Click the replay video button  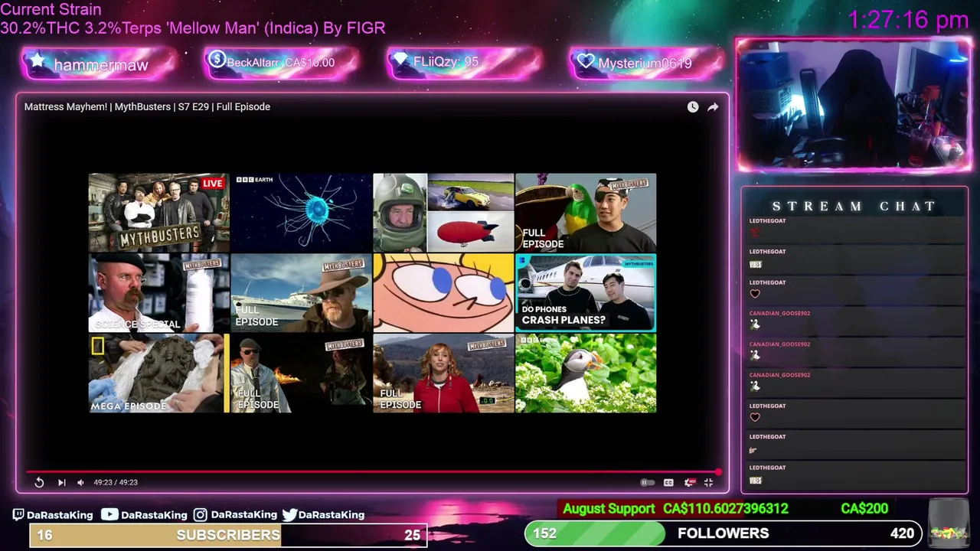[39, 482]
